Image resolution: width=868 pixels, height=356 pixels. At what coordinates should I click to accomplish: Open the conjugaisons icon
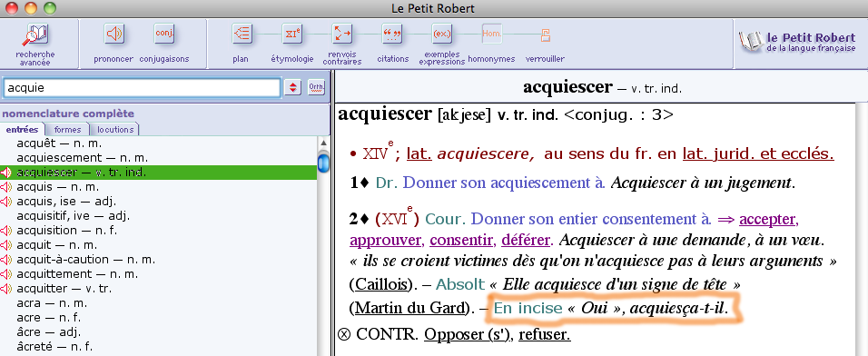coord(163,34)
